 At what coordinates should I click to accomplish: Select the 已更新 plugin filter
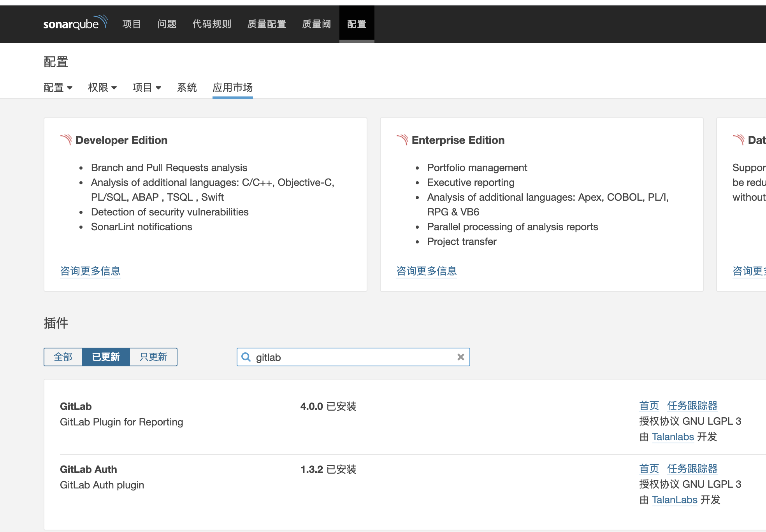(106, 357)
